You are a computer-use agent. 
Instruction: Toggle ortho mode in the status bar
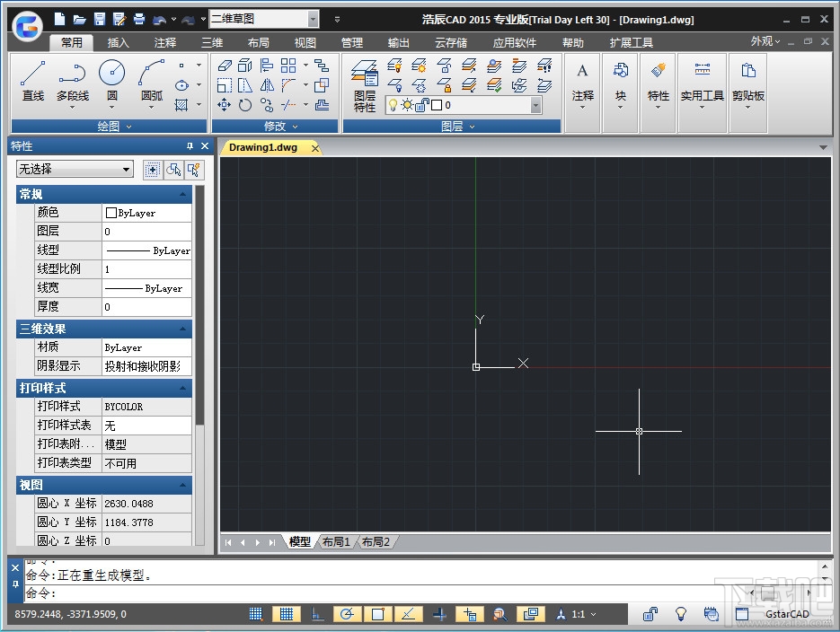pyautogui.click(x=317, y=614)
